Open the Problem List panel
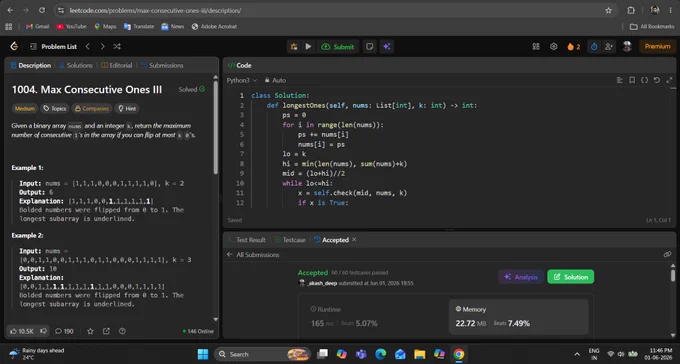Image resolution: width=680 pixels, height=364 pixels. (x=53, y=46)
